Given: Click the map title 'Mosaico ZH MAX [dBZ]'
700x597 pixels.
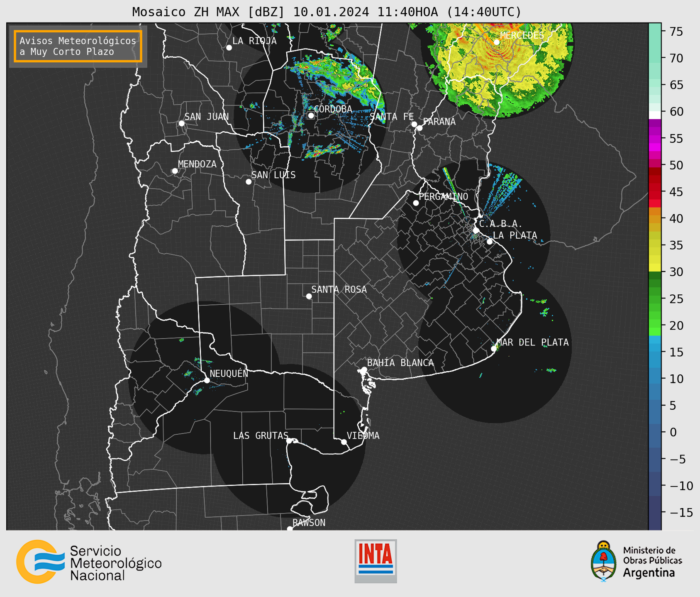Looking at the screenshot, I should (x=209, y=12).
